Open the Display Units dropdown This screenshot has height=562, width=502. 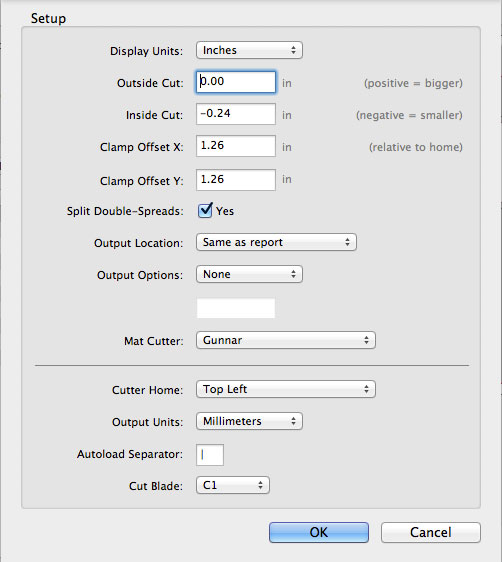[x=249, y=50]
